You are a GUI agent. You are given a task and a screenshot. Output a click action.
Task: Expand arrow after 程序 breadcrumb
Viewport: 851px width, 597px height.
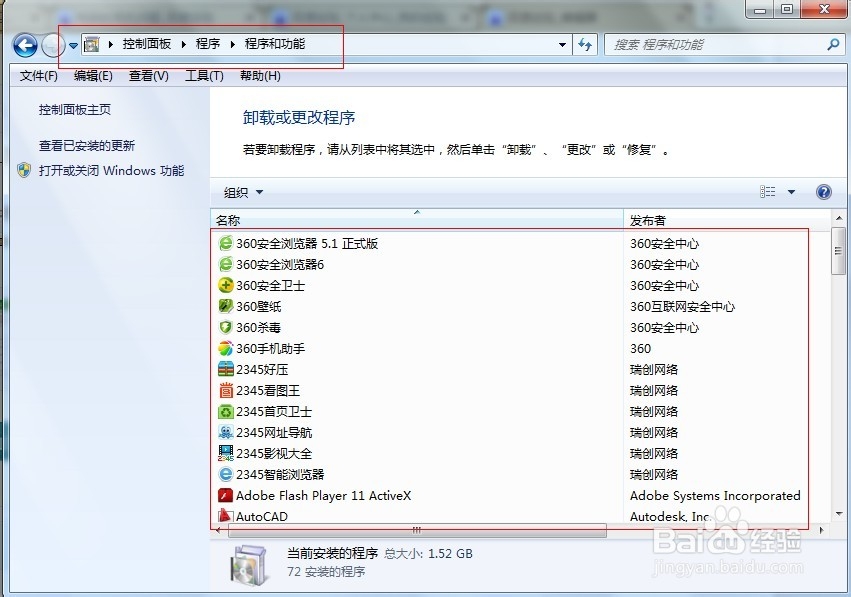coord(232,45)
